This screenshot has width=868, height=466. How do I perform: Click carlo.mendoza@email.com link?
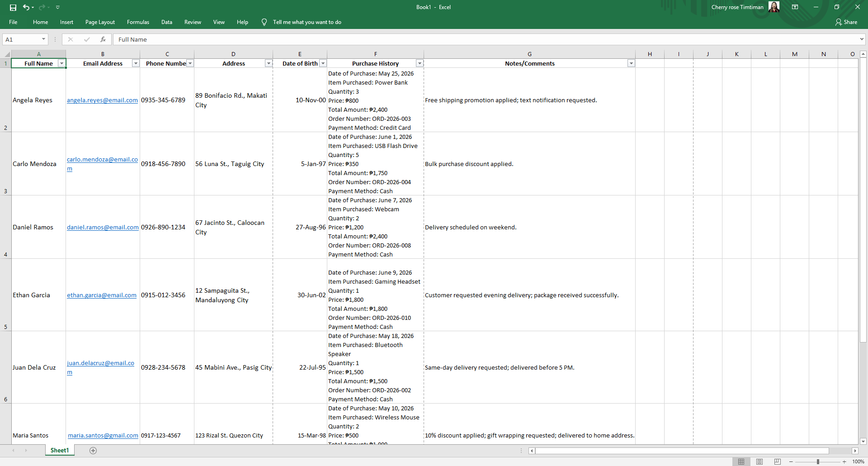point(102,164)
